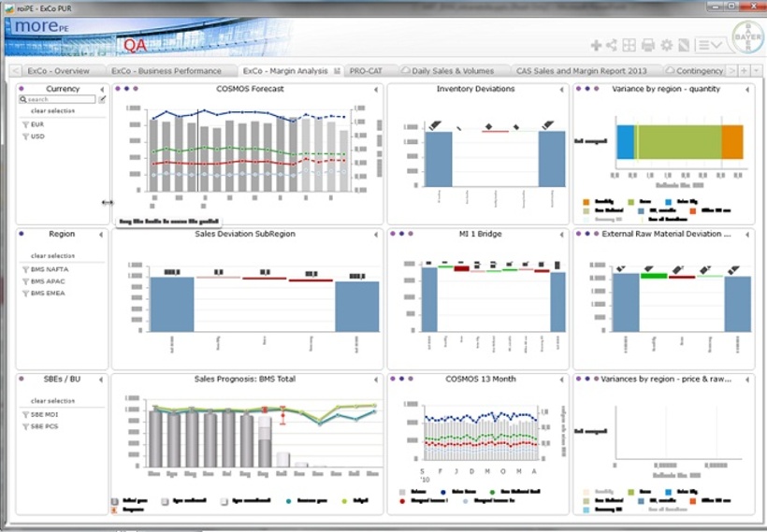Add a new tab with the plus button
This screenshot has height=532, width=767.
(744, 71)
